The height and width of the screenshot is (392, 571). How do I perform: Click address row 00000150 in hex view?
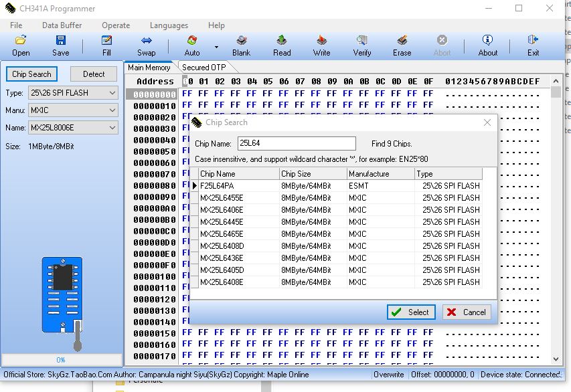coord(155,333)
